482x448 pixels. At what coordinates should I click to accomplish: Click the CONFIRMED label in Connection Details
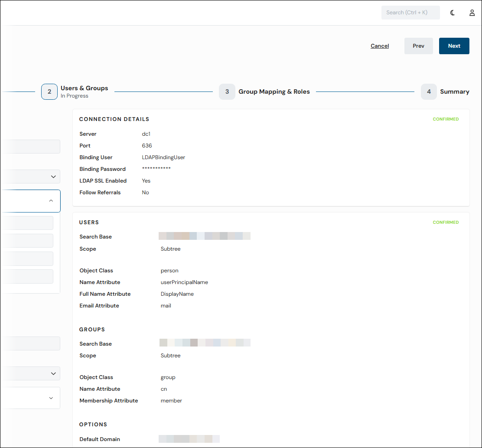(446, 119)
